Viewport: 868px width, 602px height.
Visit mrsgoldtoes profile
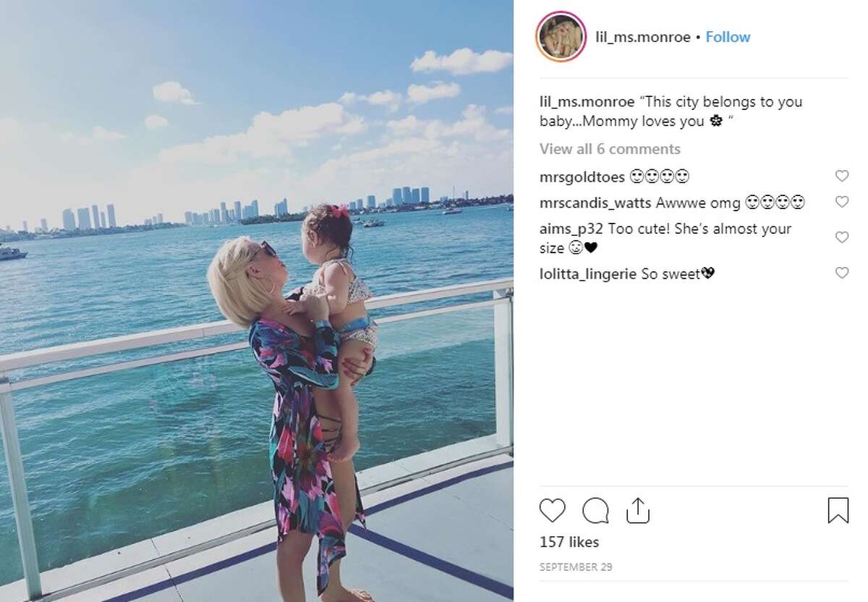[x=582, y=177]
